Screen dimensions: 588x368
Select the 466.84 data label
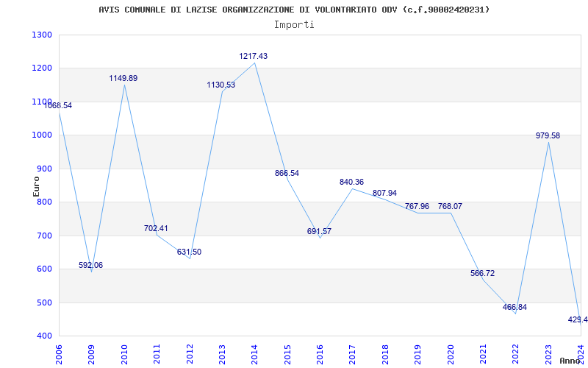(x=515, y=307)
